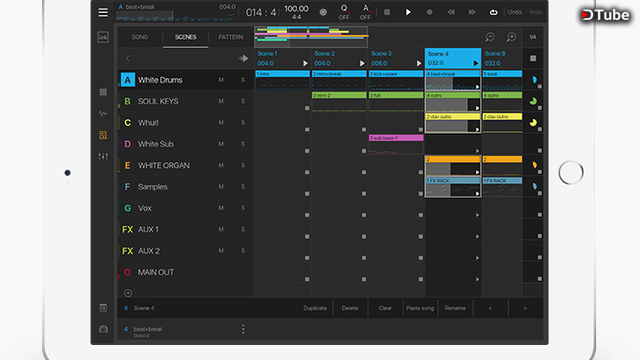Switch to the SCENES tab
This screenshot has height=360, width=640.
point(186,37)
